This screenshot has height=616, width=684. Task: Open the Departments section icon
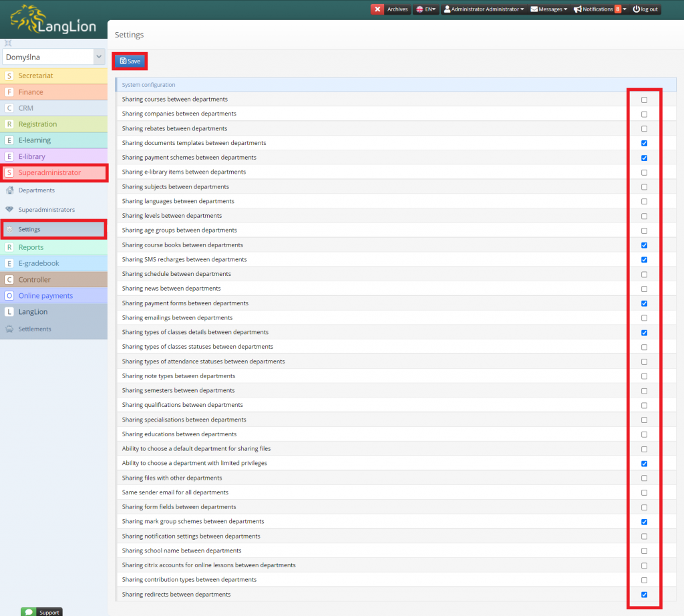(x=10, y=190)
